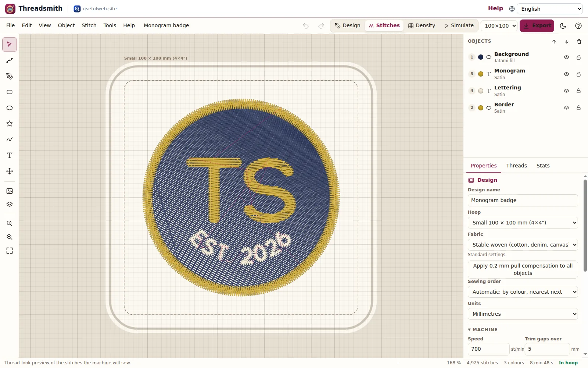Open the English language dropdown
The image size is (588, 368).
(x=550, y=9)
